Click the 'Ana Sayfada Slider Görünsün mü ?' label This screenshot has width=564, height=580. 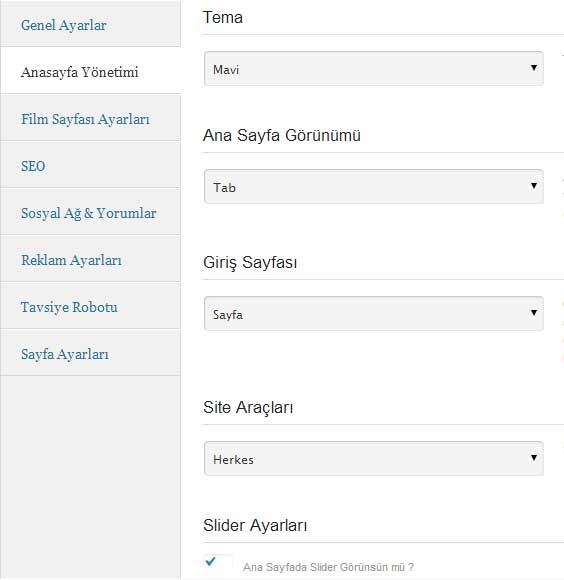coord(328,567)
